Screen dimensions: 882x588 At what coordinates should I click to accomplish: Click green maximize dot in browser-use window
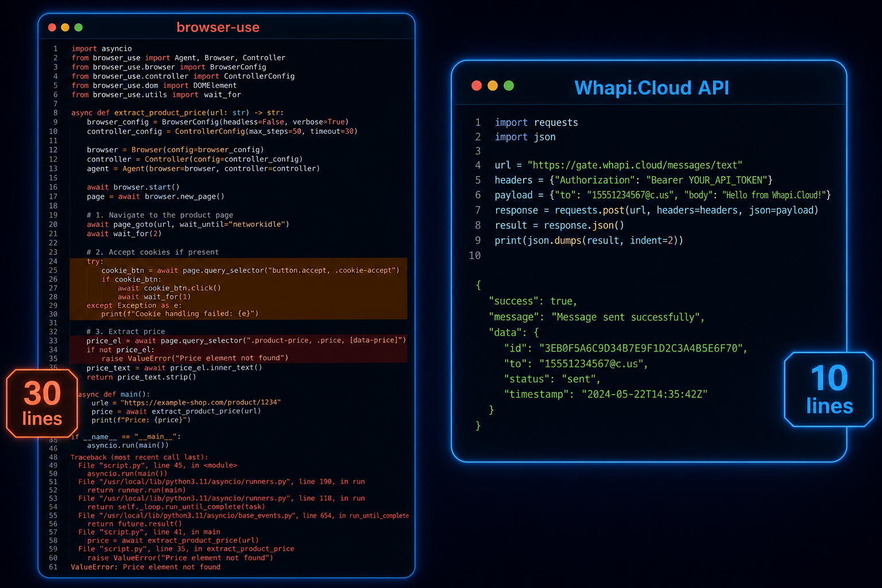click(x=79, y=28)
